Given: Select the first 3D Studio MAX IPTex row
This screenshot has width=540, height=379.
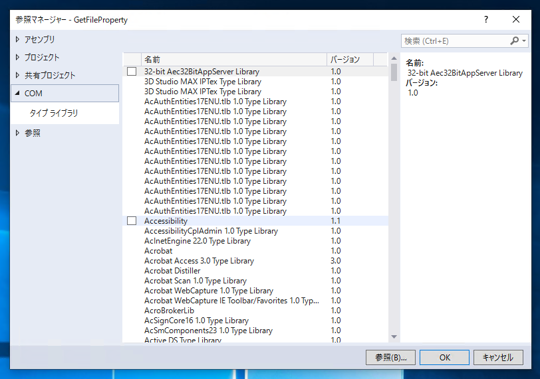Looking at the screenshot, I should pos(255,81).
